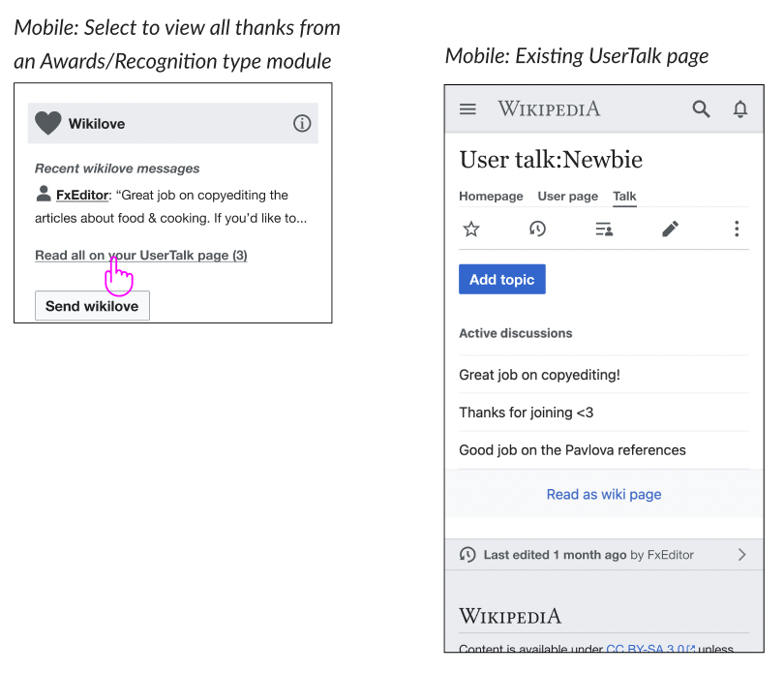This screenshot has width=784, height=674.
Task: Switch to the User page tab
Action: click(568, 197)
